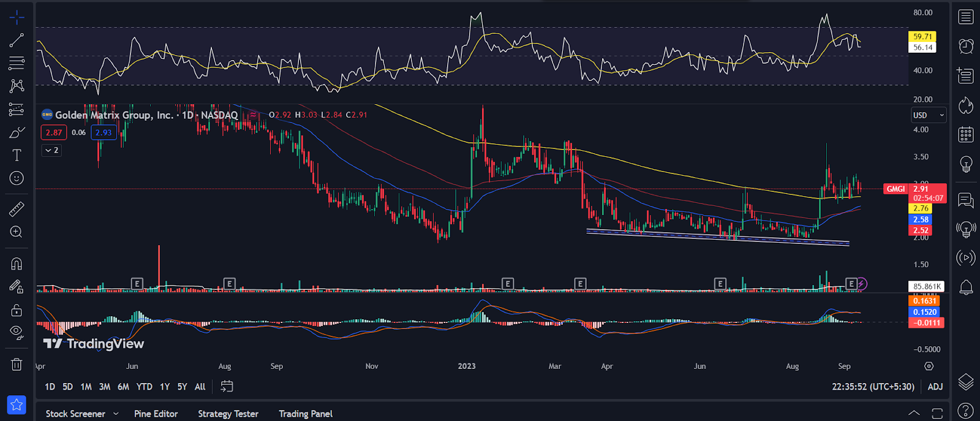The width and height of the screenshot is (980, 421).
Task: Collapse the bottom panel with chevron
Action: [914, 413]
